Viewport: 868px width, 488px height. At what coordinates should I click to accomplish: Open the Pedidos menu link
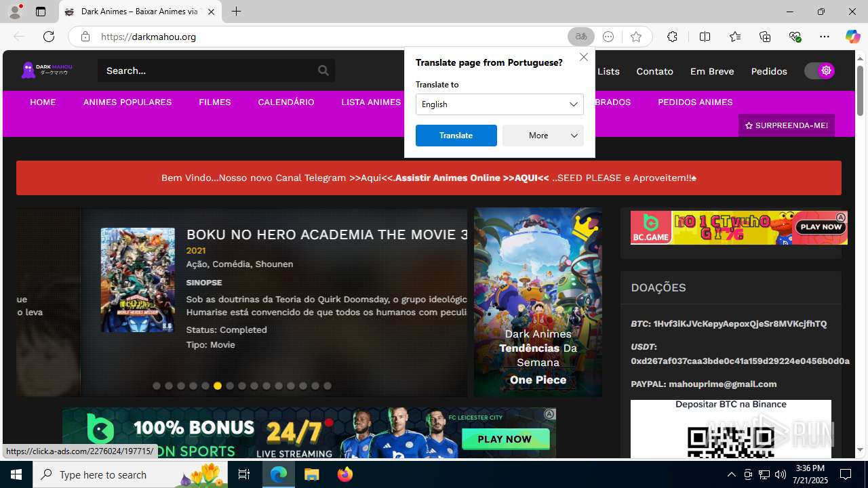point(769,71)
